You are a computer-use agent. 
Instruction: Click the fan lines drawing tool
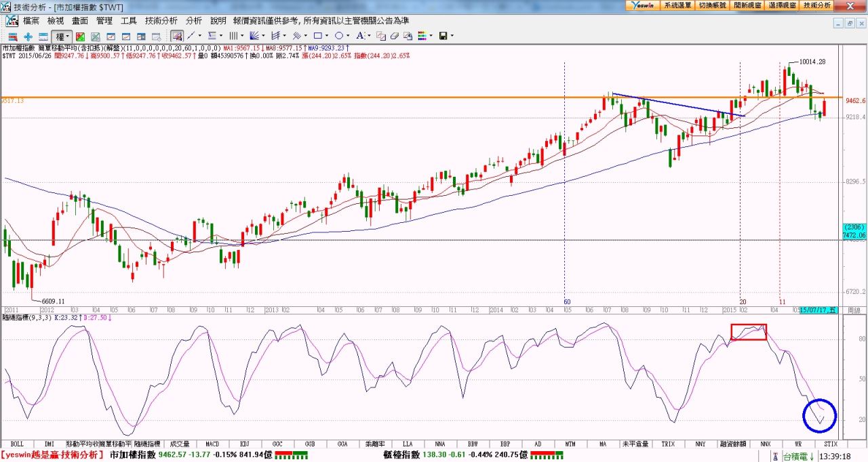(255, 36)
